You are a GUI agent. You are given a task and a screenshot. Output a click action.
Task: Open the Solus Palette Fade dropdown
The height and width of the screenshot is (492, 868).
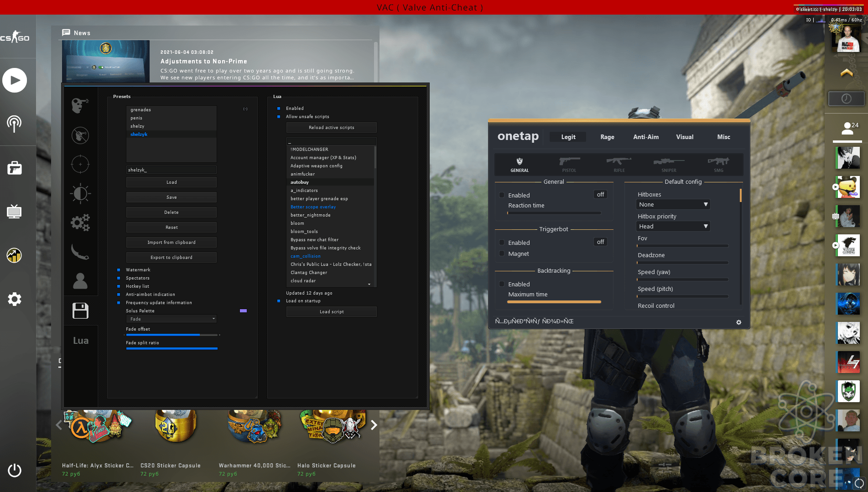[172, 319]
